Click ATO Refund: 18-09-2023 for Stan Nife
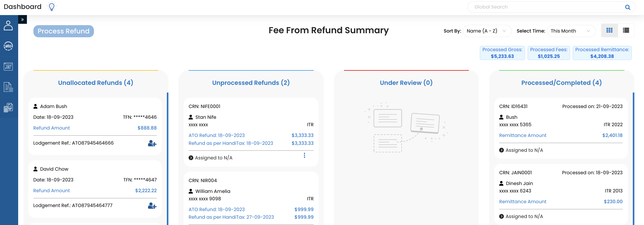The image size is (644, 225). tap(217, 135)
